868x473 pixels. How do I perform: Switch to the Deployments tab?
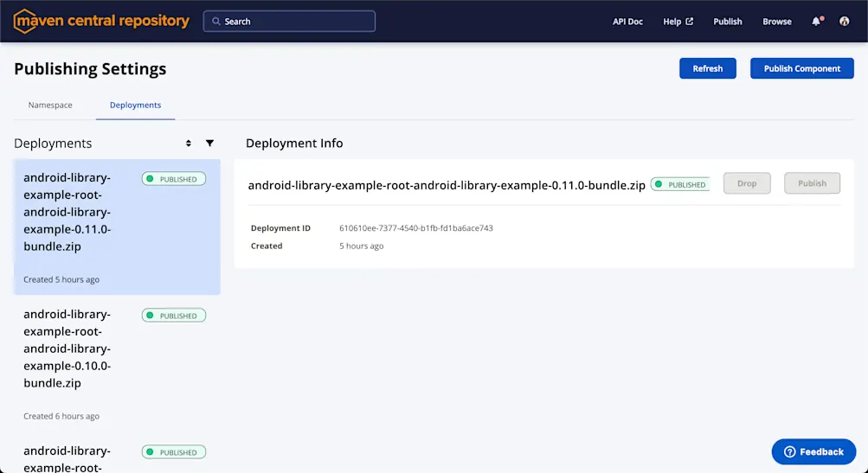135,105
